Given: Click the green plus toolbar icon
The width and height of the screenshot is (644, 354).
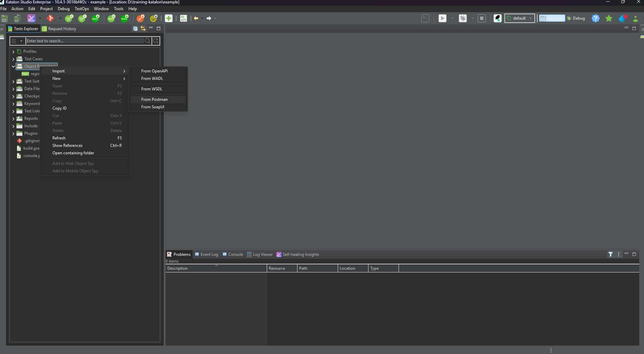Looking at the screenshot, I should tap(169, 18).
